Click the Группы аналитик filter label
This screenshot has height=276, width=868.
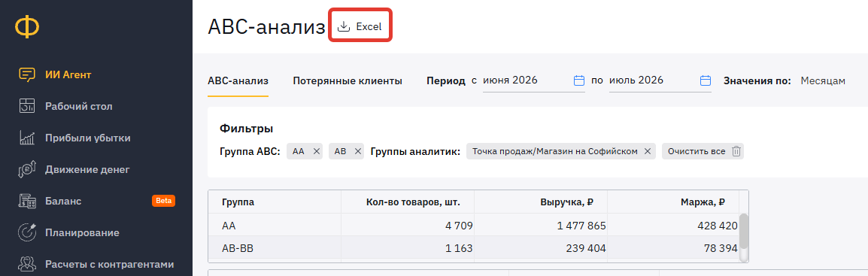pos(416,151)
